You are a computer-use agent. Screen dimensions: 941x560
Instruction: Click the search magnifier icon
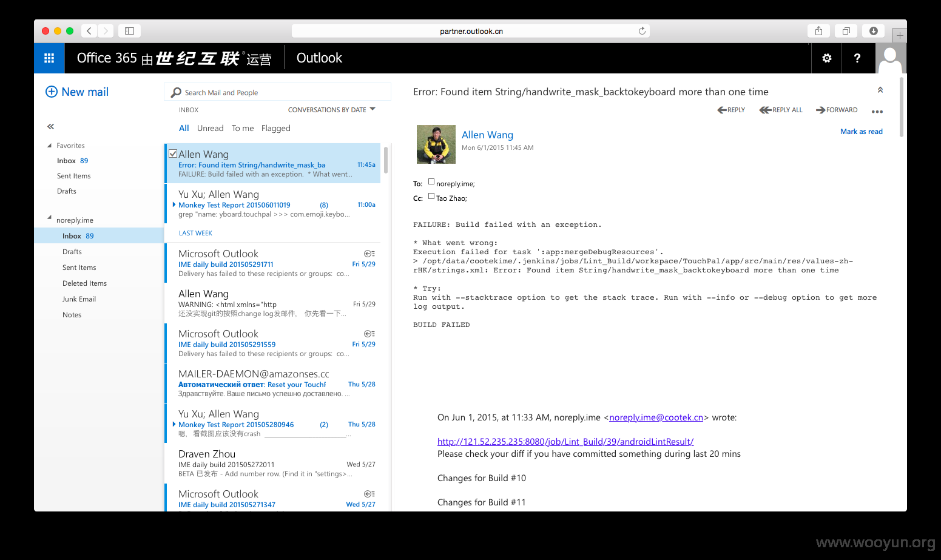(177, 92)
